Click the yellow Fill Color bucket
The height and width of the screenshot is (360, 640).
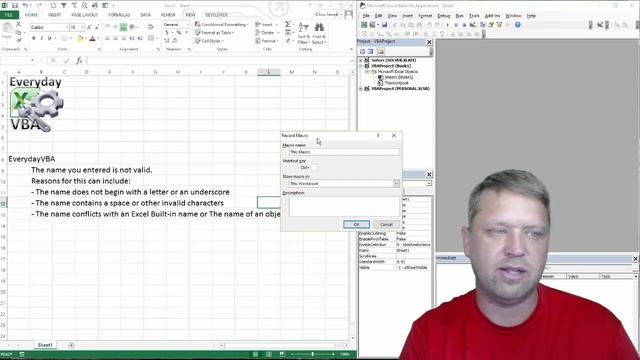80,38
